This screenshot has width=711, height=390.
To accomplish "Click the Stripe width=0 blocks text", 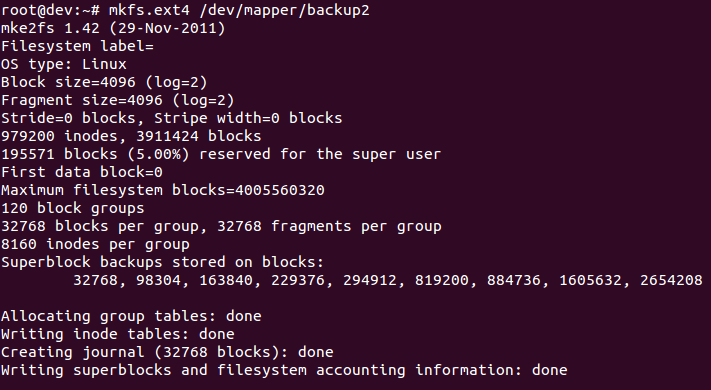I will 248,118.
